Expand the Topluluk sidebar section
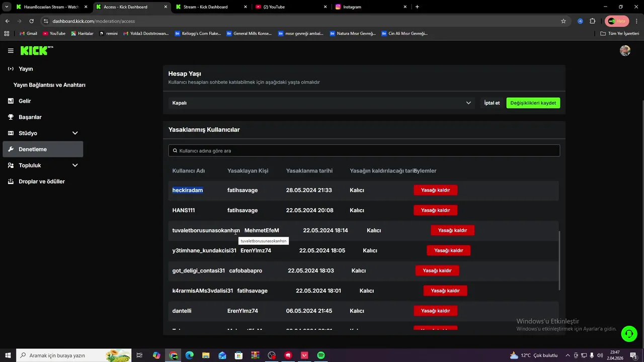The width and height of the screenshot is (644, 362). coord(75,165)
